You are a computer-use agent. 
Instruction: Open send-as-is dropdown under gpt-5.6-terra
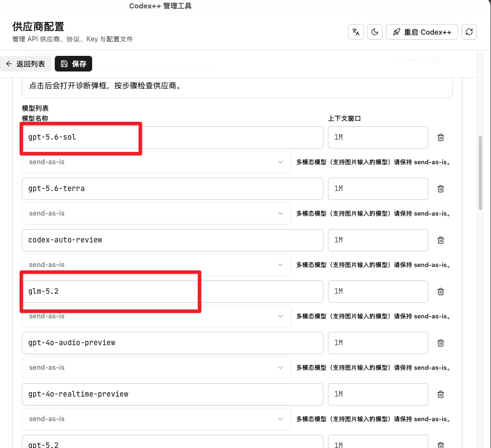[156, 213]
